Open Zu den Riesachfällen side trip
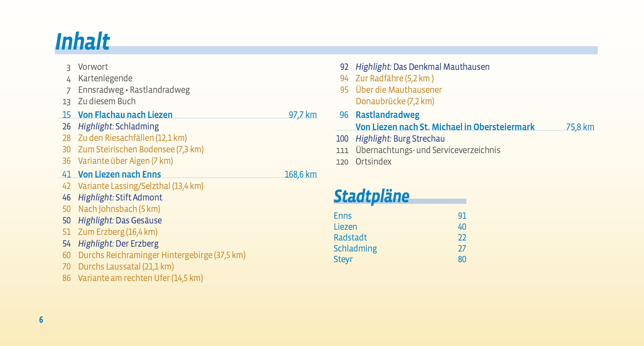Screen dimensions: 644x346 [x=132, y=138]
